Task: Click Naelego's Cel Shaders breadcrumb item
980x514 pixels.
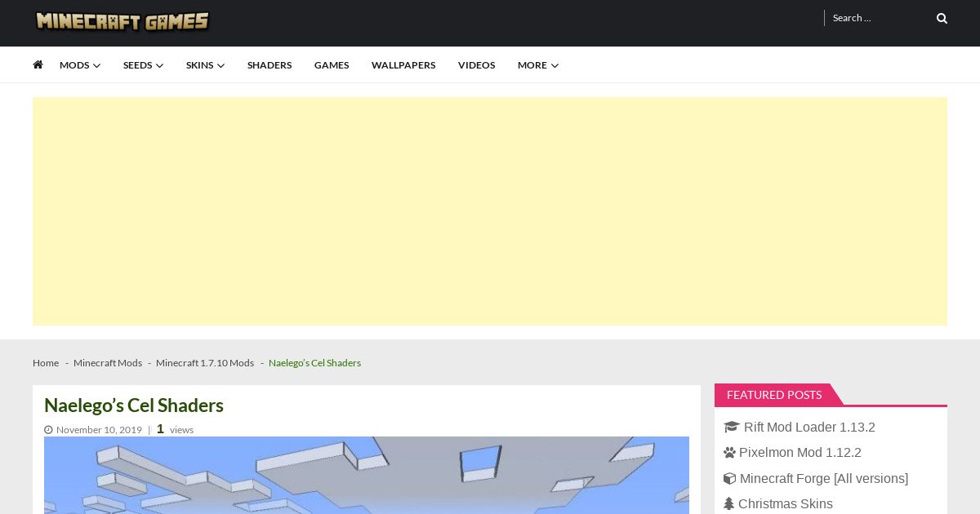Action: (x=314, y=363)
